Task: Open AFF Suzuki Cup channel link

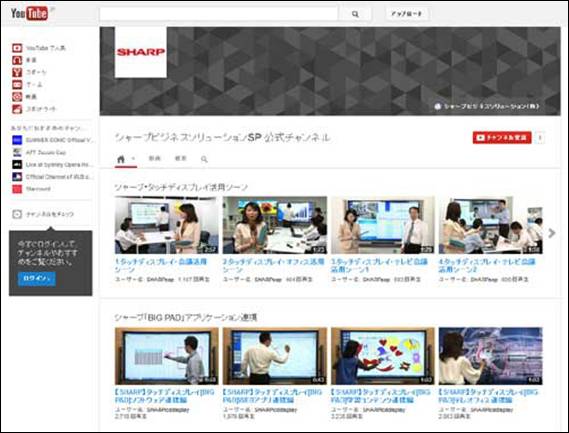Action: point(46,152)
